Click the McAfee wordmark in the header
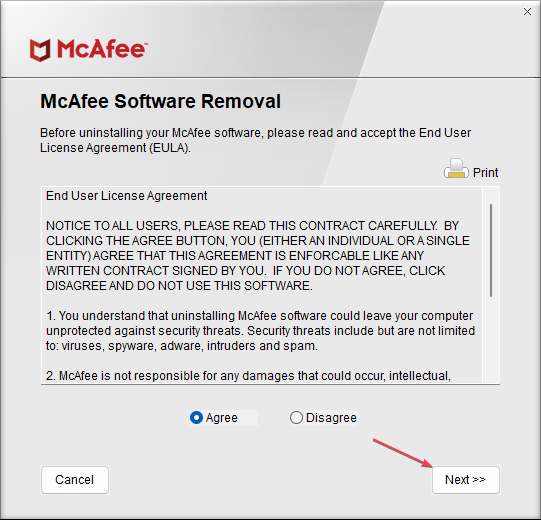 (102, 49)
